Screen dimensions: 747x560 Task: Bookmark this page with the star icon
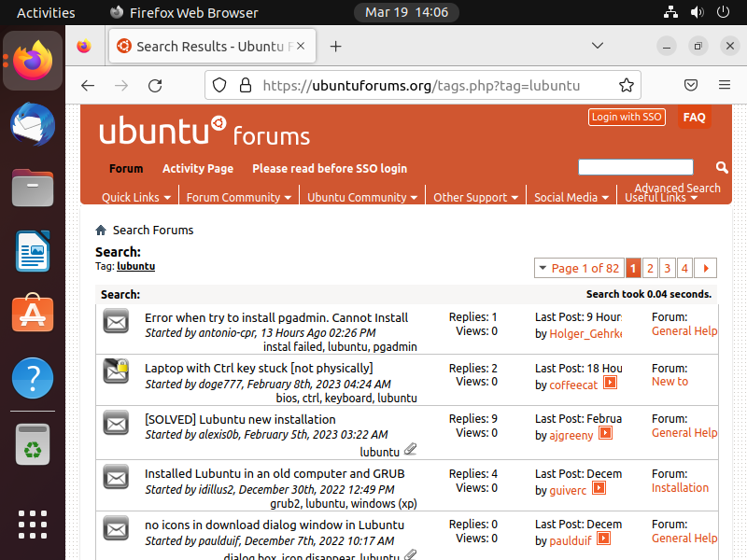[626, 85]
